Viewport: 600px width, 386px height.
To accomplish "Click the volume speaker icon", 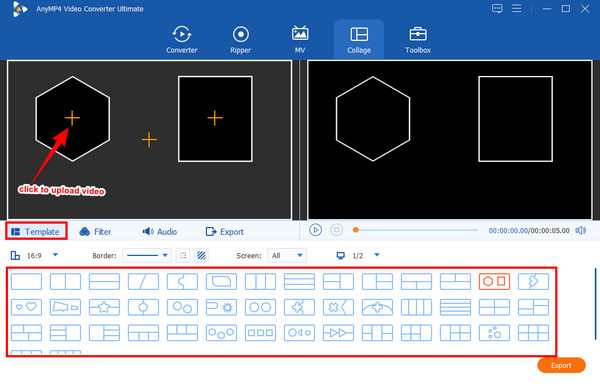I will [581, 230].
